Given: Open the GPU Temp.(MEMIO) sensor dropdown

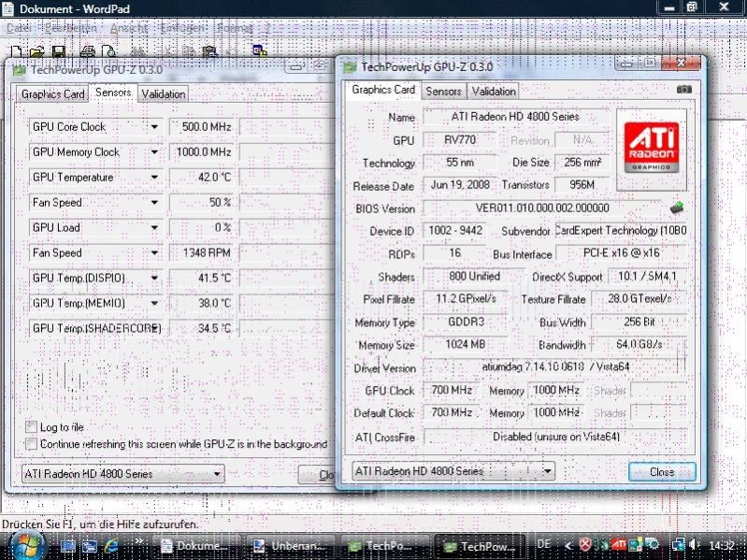Looking at the screenshot, I should click(x=154, y=303).
